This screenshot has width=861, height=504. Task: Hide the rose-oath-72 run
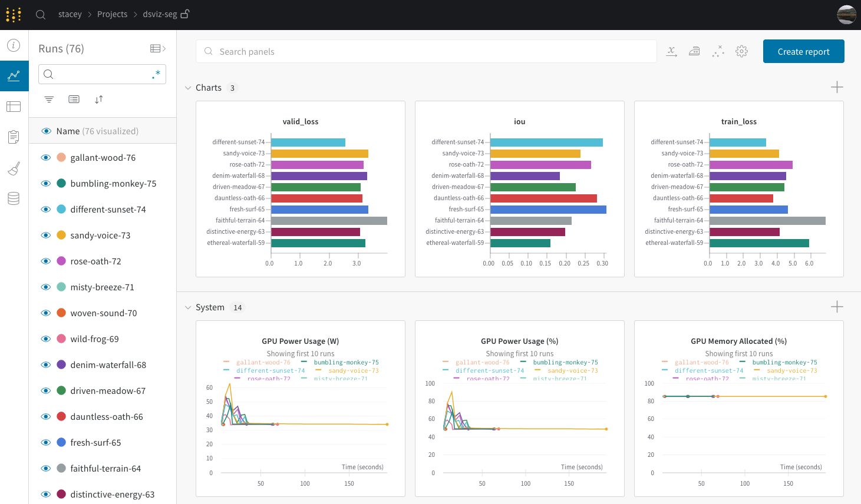coord(46,261)
